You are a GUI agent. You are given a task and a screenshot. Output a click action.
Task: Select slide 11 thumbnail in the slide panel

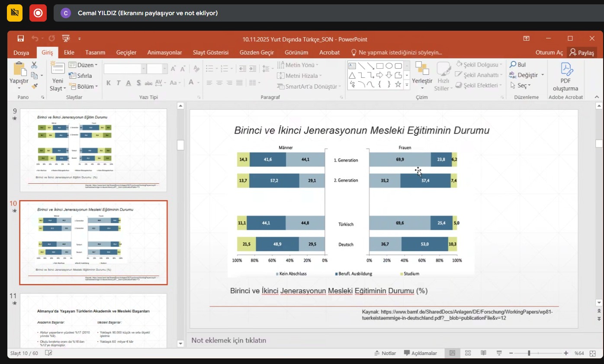(x=93, y=321)
